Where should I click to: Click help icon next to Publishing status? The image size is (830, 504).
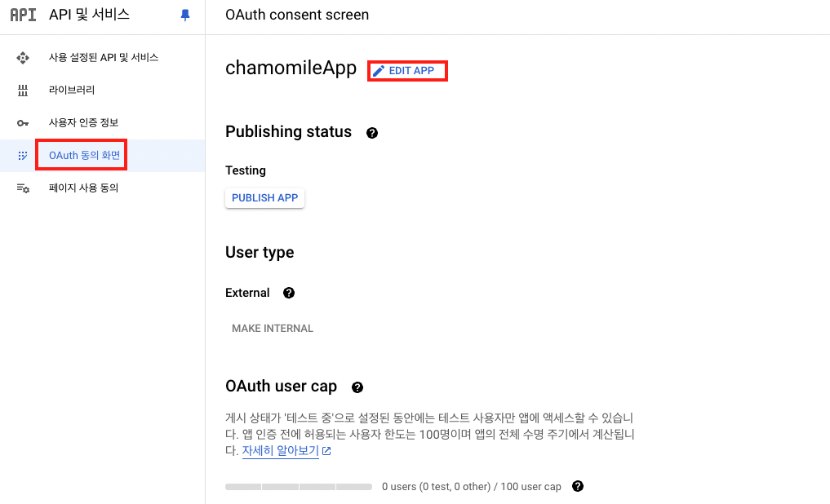[372, 133]
